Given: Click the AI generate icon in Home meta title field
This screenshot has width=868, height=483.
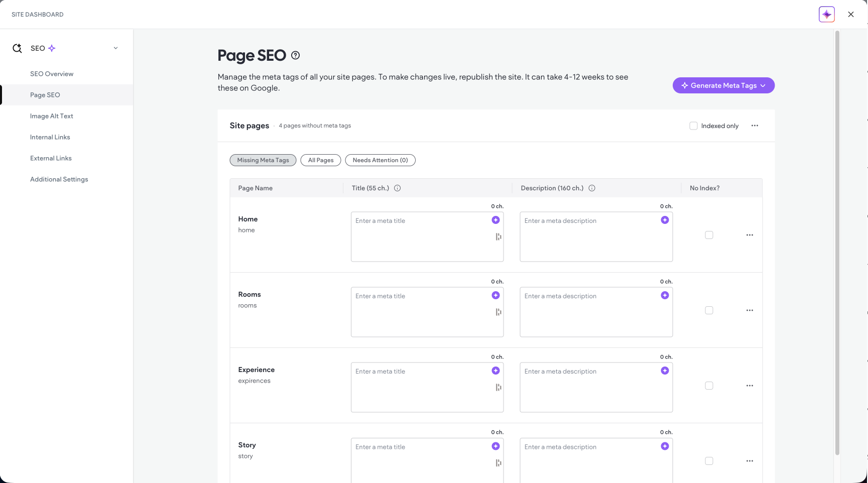Looking at the screenshot, I should tap(495, 220).
